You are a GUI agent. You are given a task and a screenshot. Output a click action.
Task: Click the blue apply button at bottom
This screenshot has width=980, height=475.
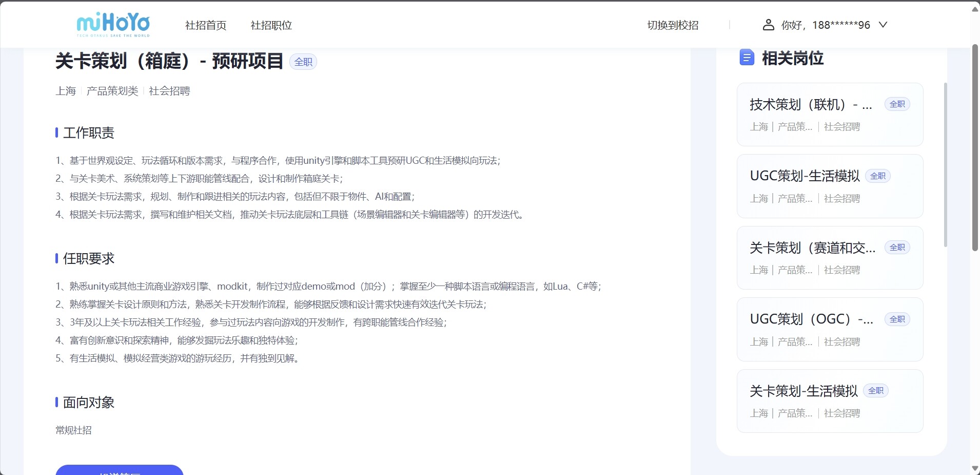pos(119,470)
